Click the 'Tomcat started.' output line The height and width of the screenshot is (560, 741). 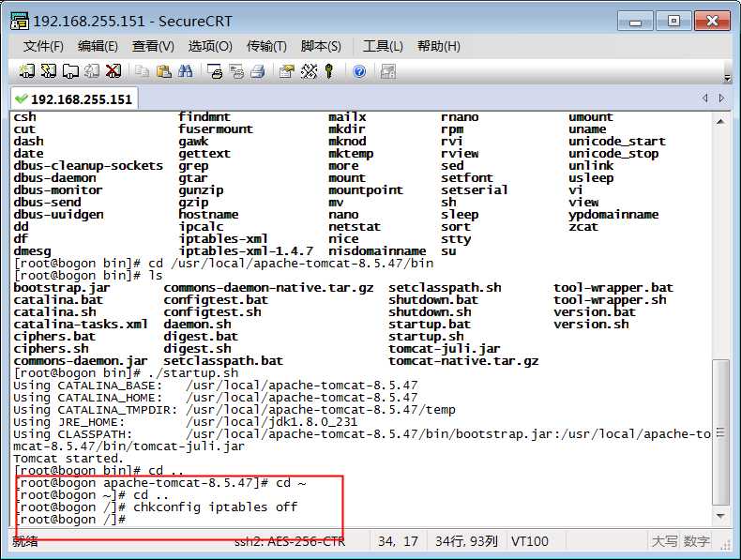68,459
